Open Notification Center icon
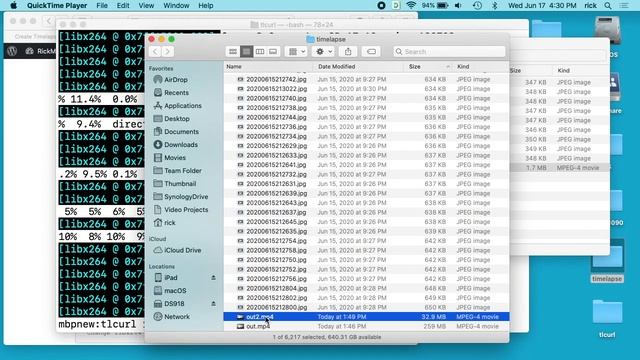This screenshot has height=360, width=640. (x=624, y=6)
